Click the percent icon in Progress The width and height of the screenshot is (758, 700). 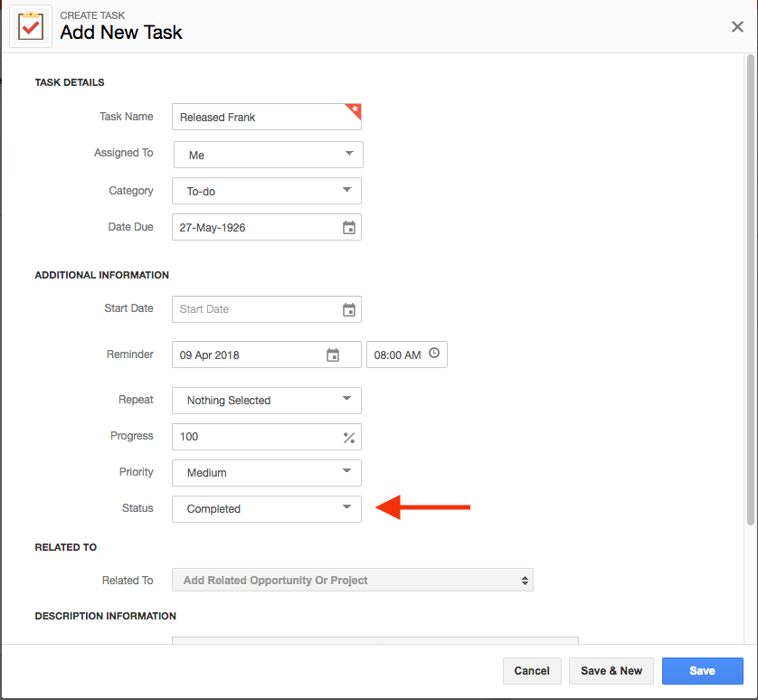coord(349,438)
